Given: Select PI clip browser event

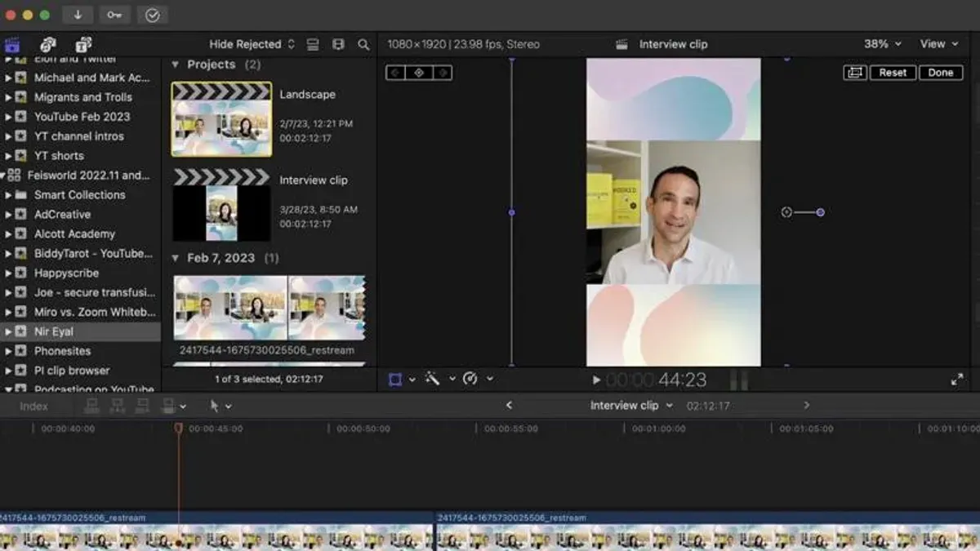Looking at the screenshot, I should click(72, 371).
